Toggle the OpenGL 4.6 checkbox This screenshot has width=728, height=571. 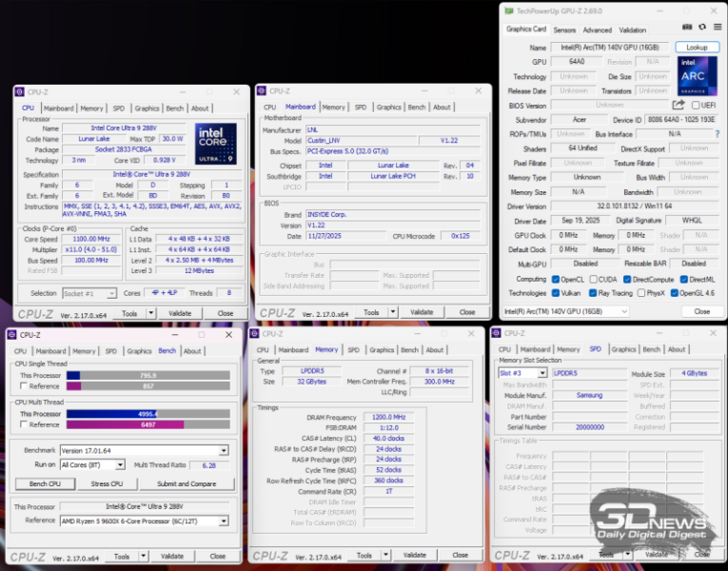pyautogui.click(x=674, y=293)
